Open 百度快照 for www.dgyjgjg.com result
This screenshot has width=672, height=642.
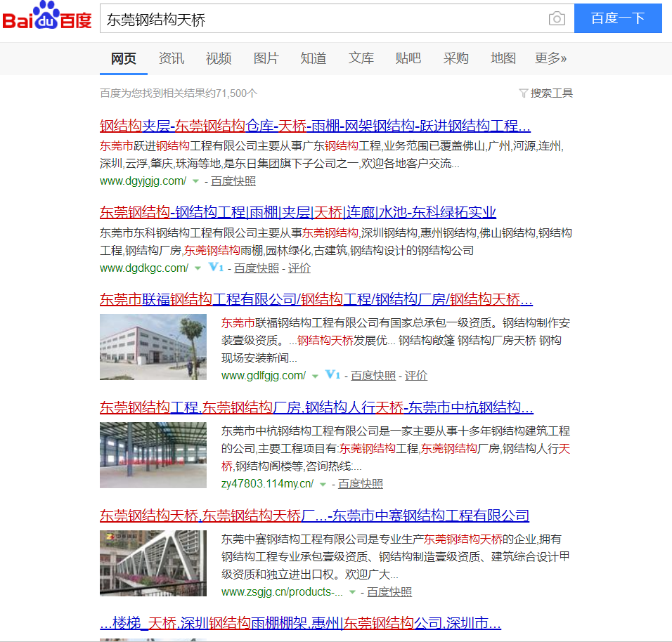coord(233,181)
